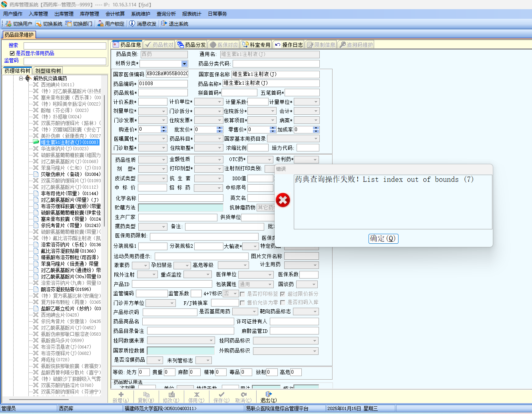The image size is (532, 414).
Task: Click the 切换用户 toolbar icon
Action: (8, 24)
